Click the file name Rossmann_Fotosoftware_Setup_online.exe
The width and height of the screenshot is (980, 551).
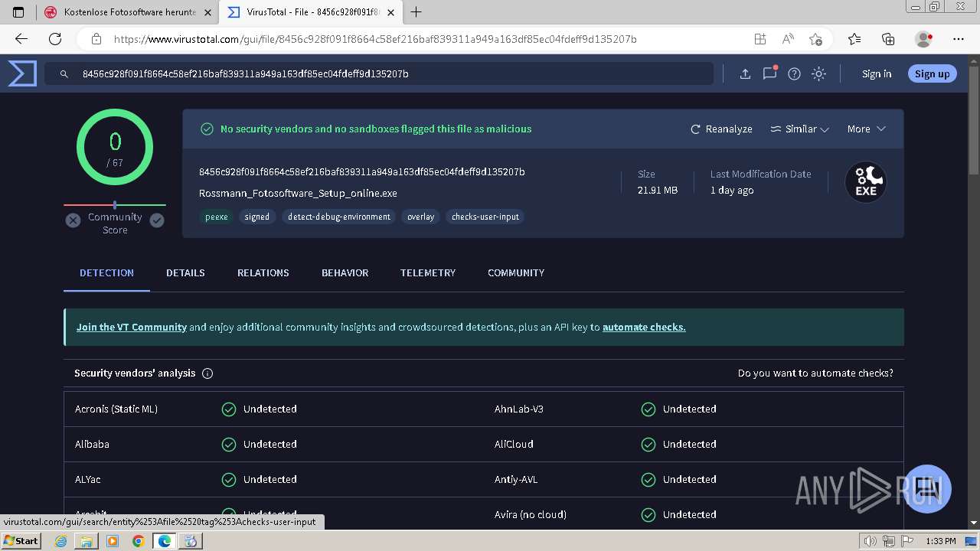tap(298, 194)
